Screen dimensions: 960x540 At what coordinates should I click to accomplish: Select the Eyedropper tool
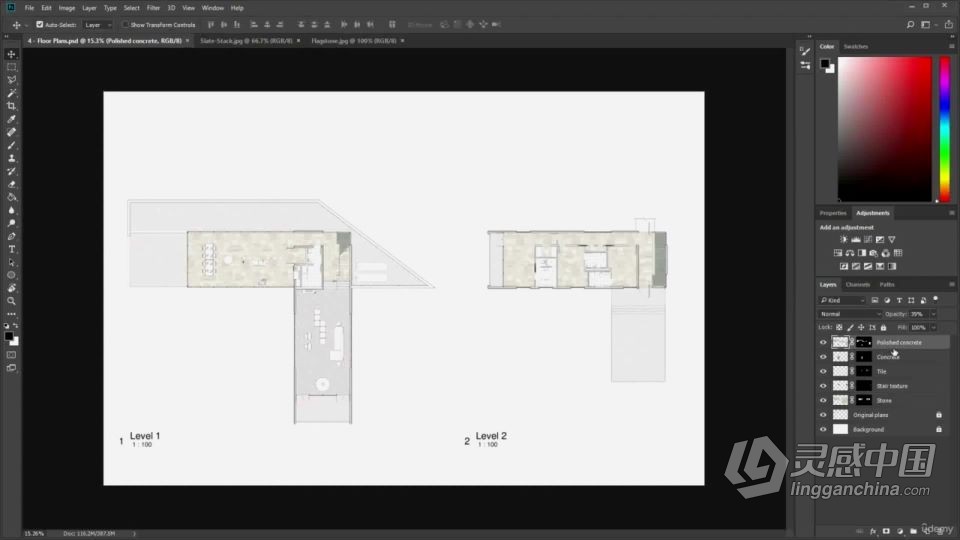click(11, 119)
